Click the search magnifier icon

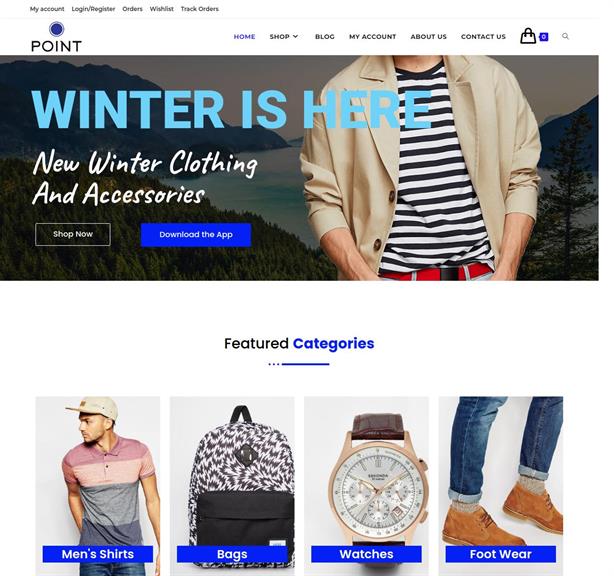pyautogui.click(x=565, y=36)
